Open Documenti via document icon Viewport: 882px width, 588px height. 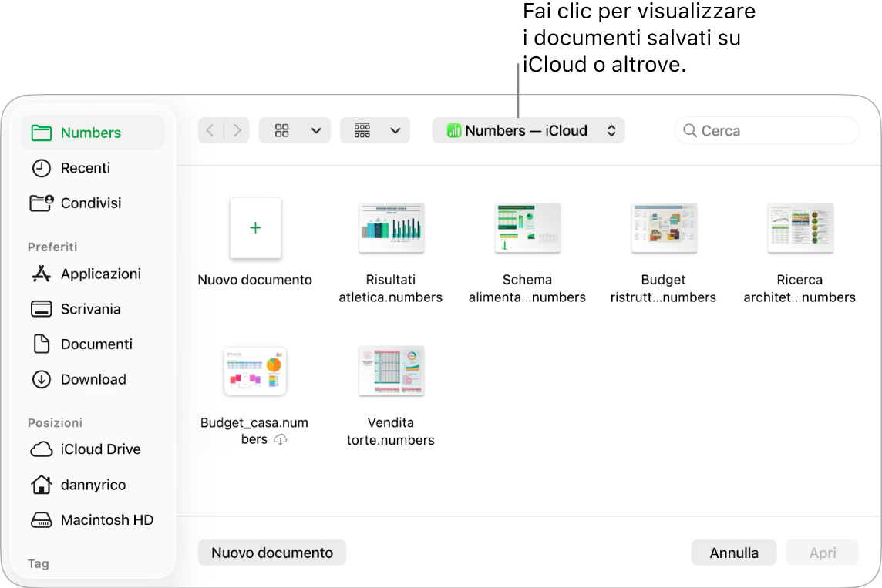42,344
